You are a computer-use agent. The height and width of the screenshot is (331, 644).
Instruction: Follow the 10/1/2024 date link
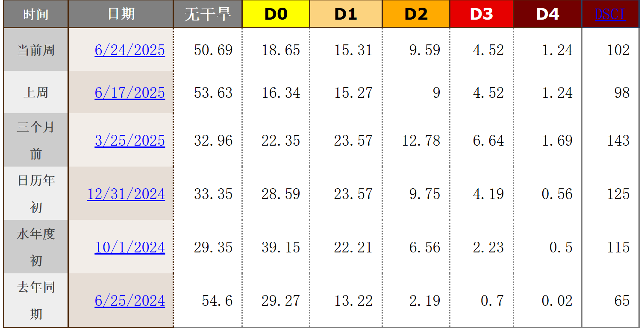click(x=129, y=247)
